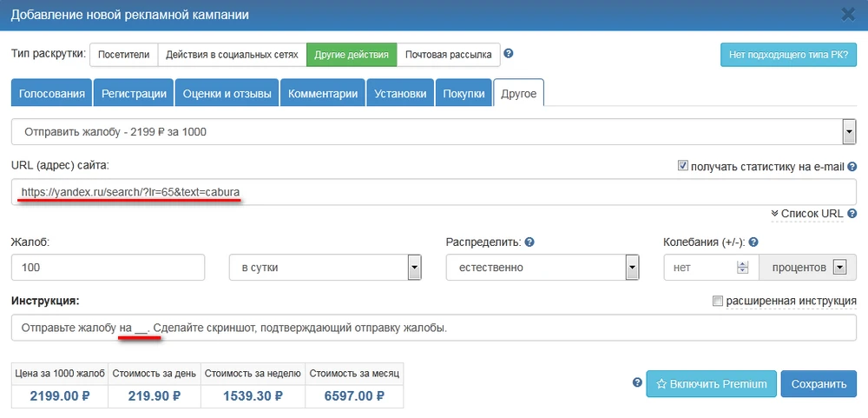Click help icon beside e-mail statistics checkbox
Screen dimensions: 868x418
click(x=852, y=166)
